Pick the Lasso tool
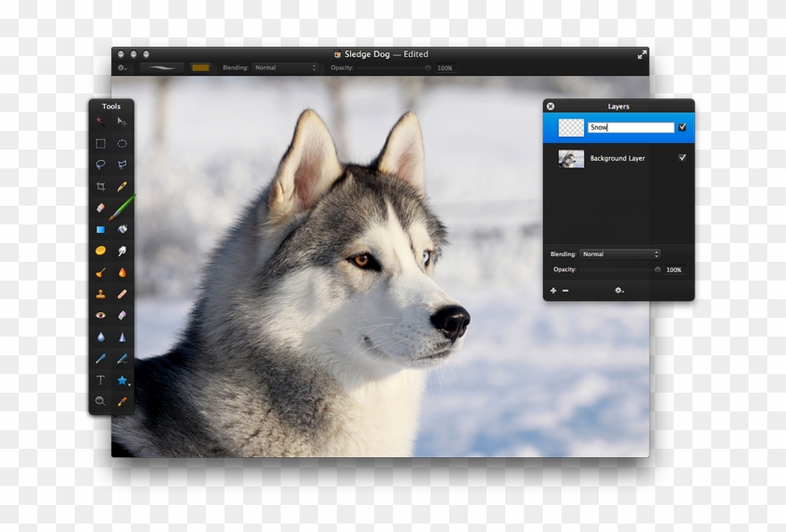 coord(100,165)
